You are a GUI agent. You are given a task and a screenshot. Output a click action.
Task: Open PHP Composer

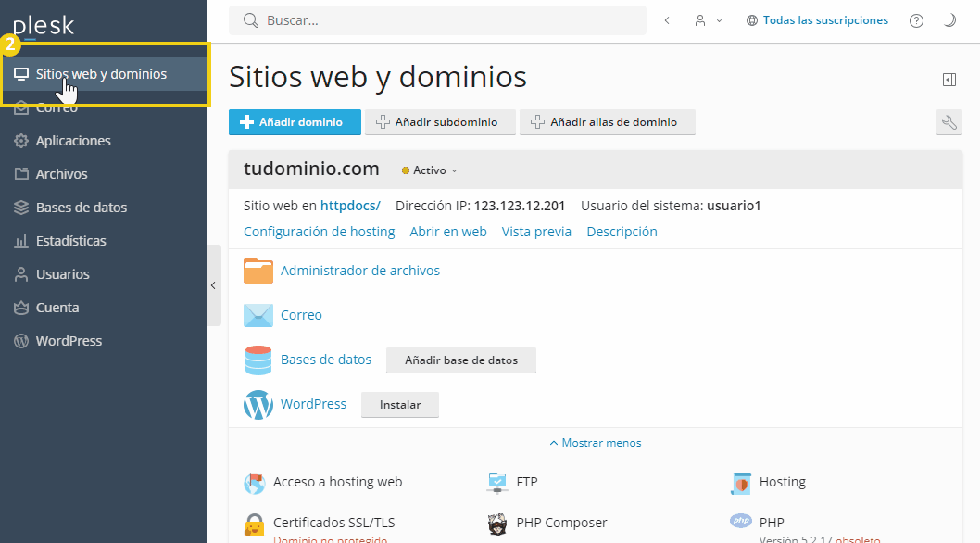pyautogui.click(x=562, y=523)
